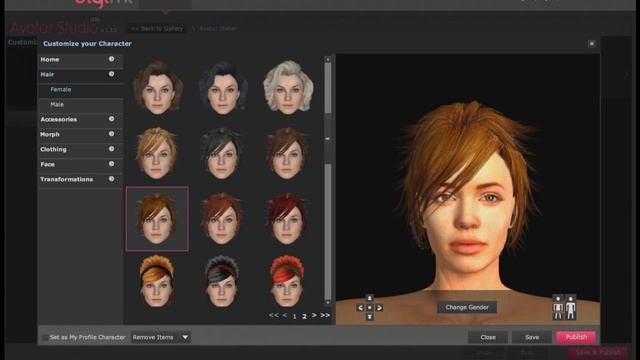The image size is (640, 360).
Task: Click the Save button
Action: (532, 337)
